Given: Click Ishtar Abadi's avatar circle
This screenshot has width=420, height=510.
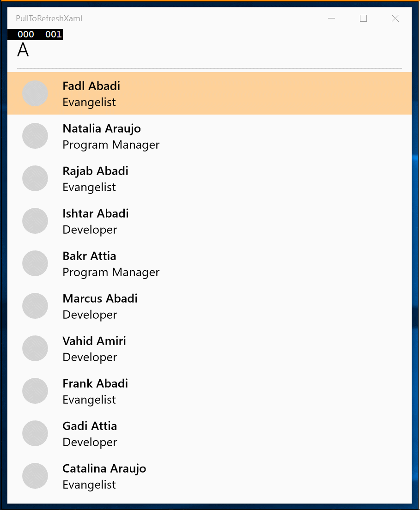Looking at the screenshot, I should click(x=35, y=221).
